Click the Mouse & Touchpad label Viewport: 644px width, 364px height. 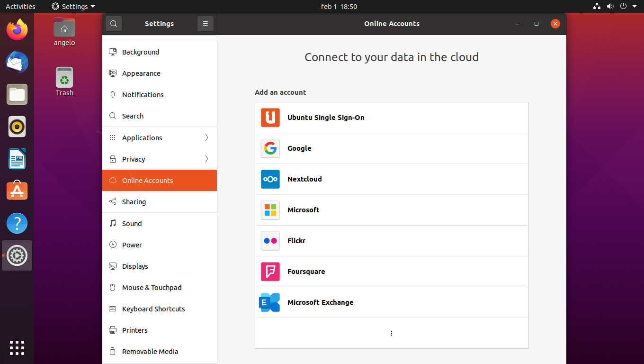pyautogui.click(x=152, y=288)
